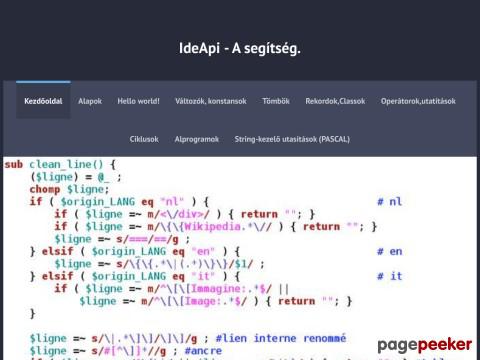
Task: Click the 'chomp $ligne;' code line
Action: (69, 189)
